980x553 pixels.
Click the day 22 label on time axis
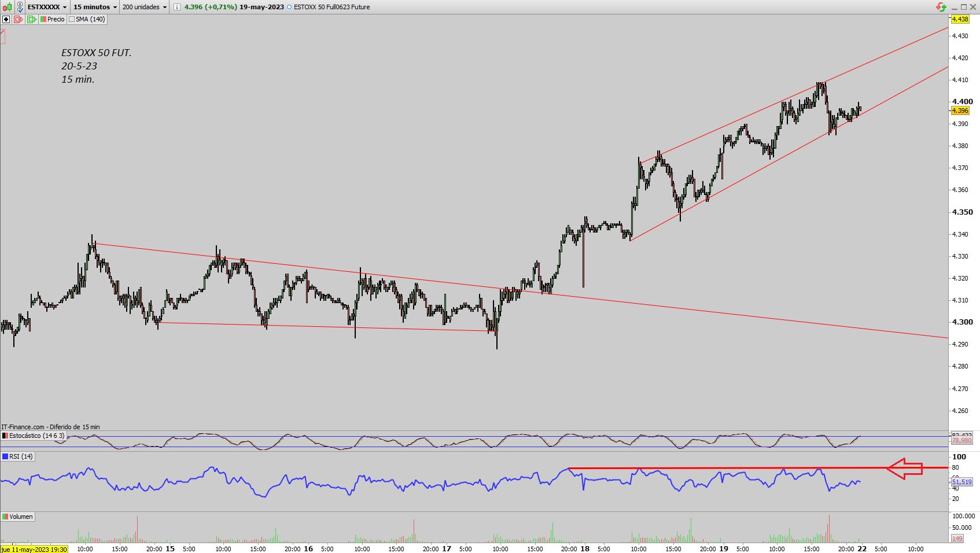(x=861, y=548)
